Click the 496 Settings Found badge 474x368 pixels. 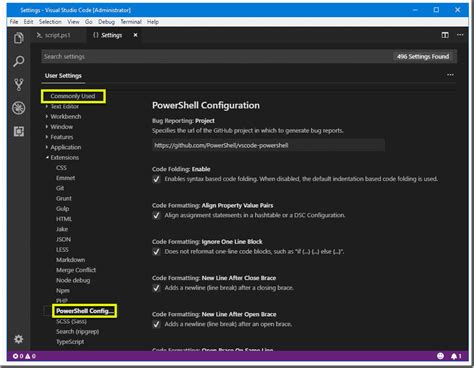coord(423,57)
